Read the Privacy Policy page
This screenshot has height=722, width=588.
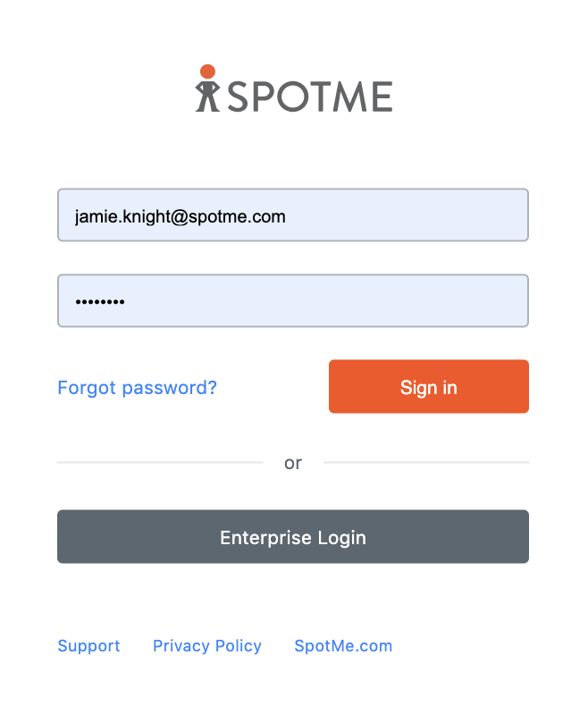[x=207, y=645]
